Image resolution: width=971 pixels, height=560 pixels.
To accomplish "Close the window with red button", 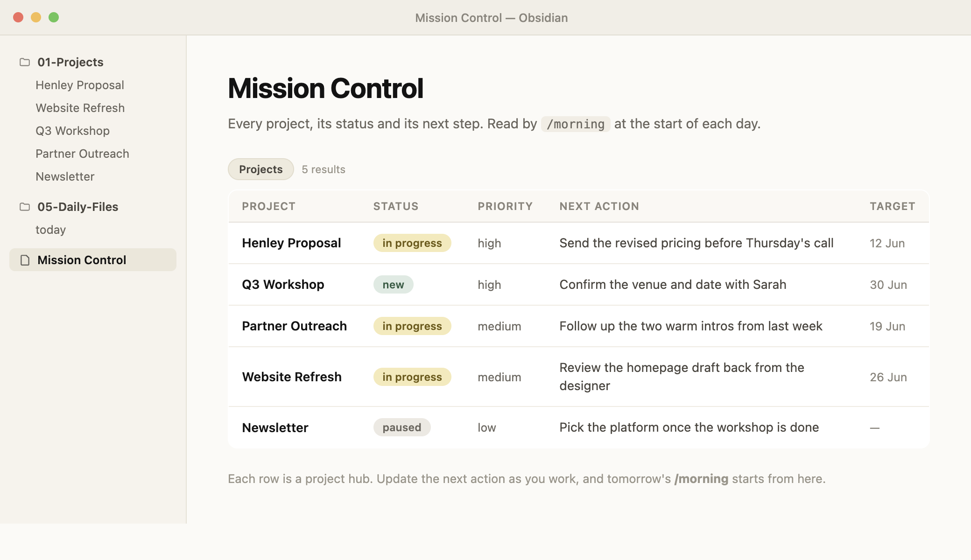I will [x=18, y=17].
